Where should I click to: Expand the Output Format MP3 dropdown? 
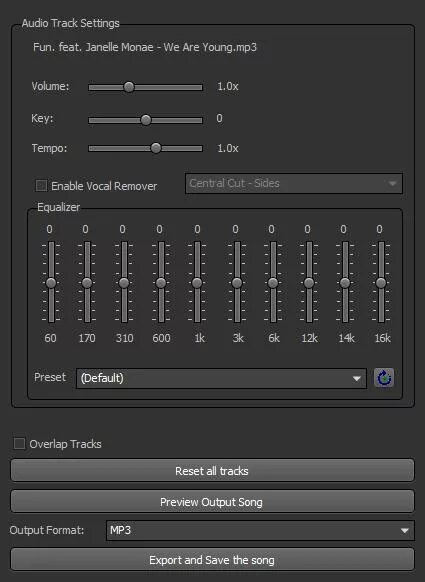(259, 530)
